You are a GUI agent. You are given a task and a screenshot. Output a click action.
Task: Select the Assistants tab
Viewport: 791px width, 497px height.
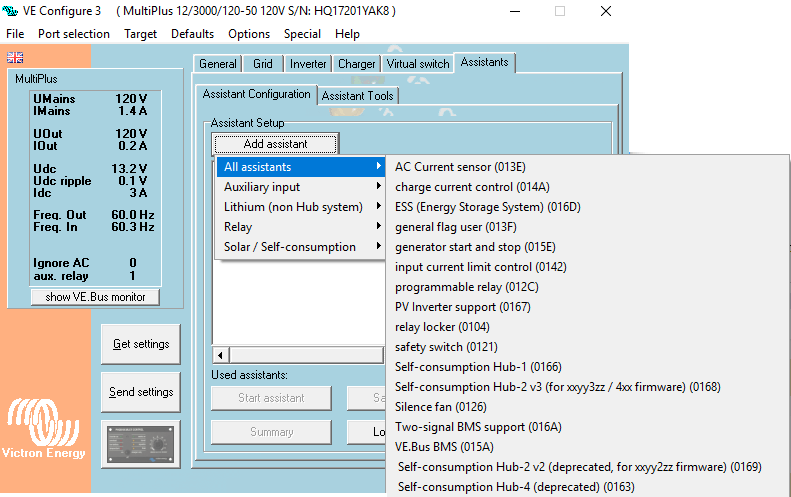click(x=484, y=63)
